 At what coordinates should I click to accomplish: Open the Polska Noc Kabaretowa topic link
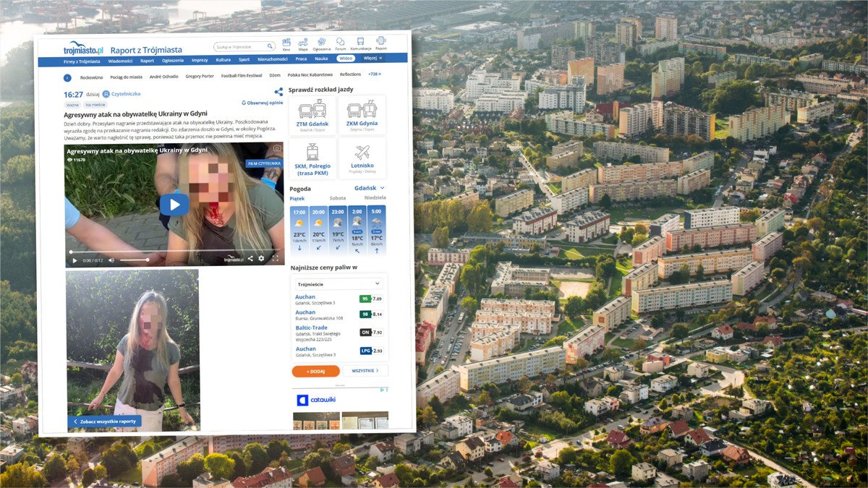[310, 74]
